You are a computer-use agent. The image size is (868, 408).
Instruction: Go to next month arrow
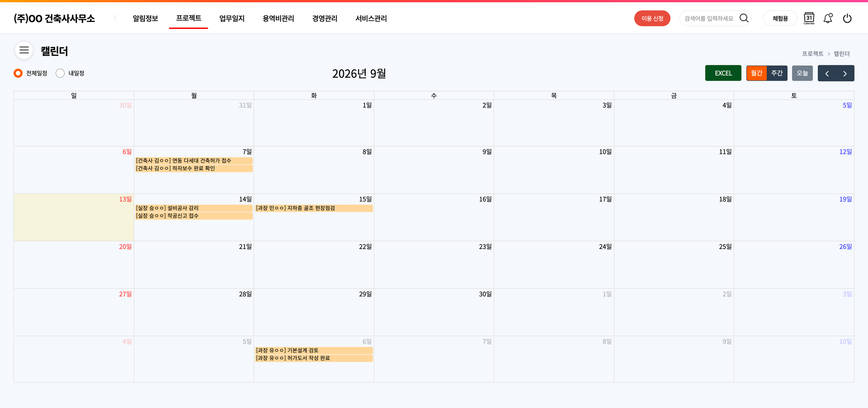(x=845, y=73)
